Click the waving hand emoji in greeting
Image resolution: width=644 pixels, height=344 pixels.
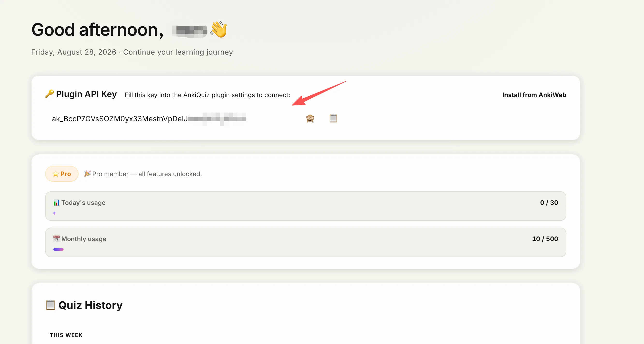coord(219,29)
